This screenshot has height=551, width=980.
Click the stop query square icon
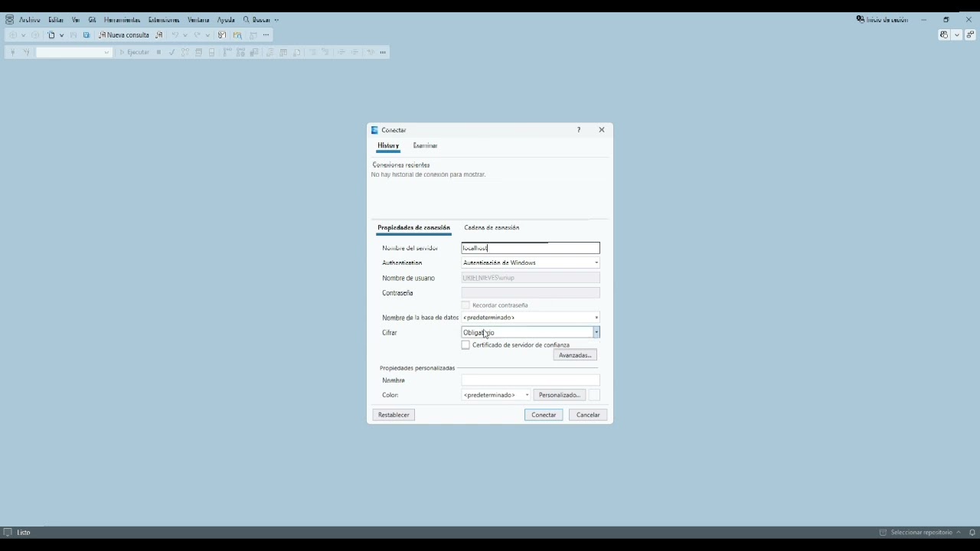pos(158,52)
